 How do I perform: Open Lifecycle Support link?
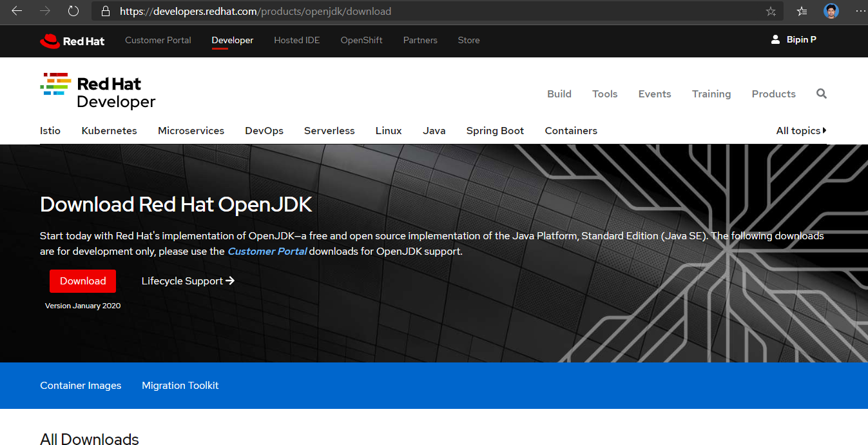point(188,281)
